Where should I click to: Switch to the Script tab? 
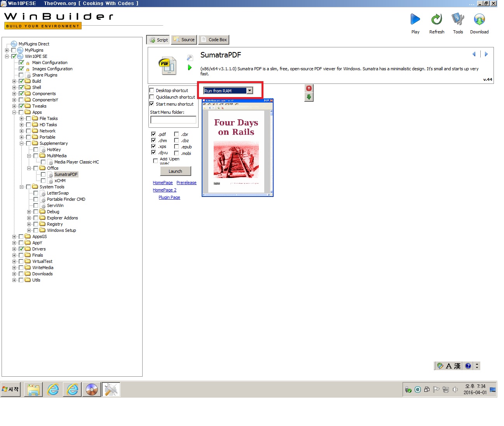(x=158, y=40)
